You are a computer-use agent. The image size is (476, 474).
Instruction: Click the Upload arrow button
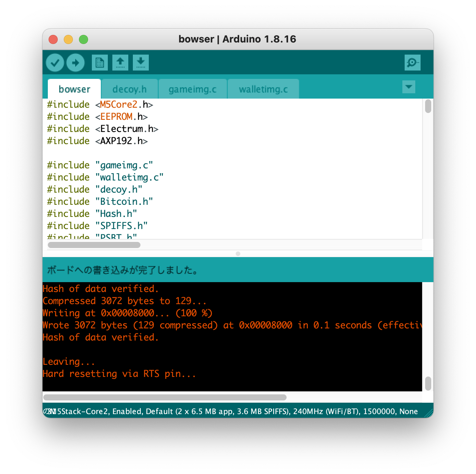76,63
